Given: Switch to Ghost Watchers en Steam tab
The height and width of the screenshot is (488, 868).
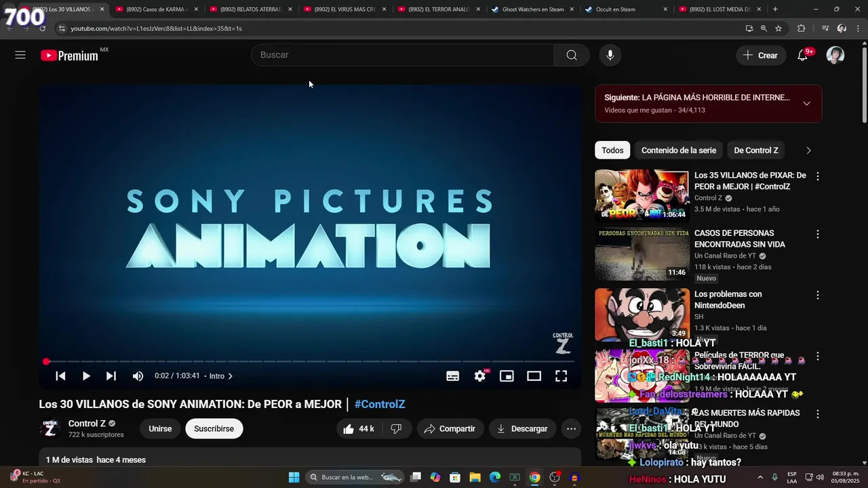Looking at the screenshot, I should coord(533,9).
